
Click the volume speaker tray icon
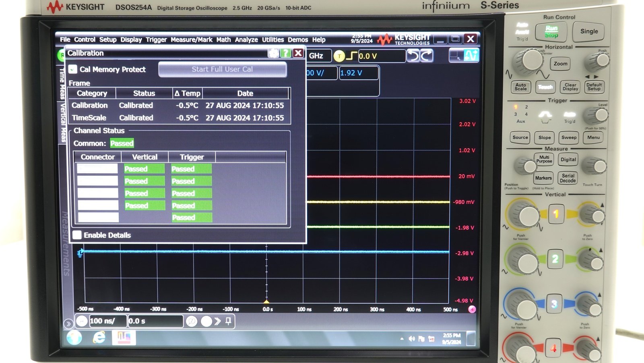(411, 339)
